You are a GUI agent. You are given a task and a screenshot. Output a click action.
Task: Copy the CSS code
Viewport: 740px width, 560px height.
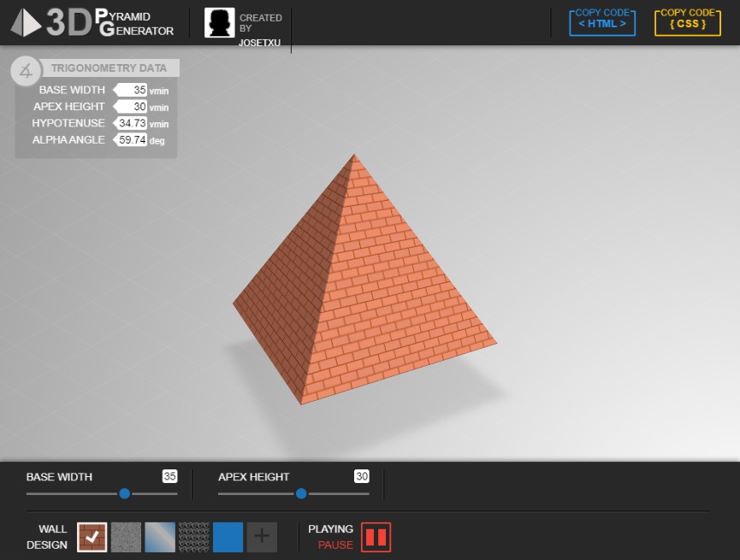[688, 23]
